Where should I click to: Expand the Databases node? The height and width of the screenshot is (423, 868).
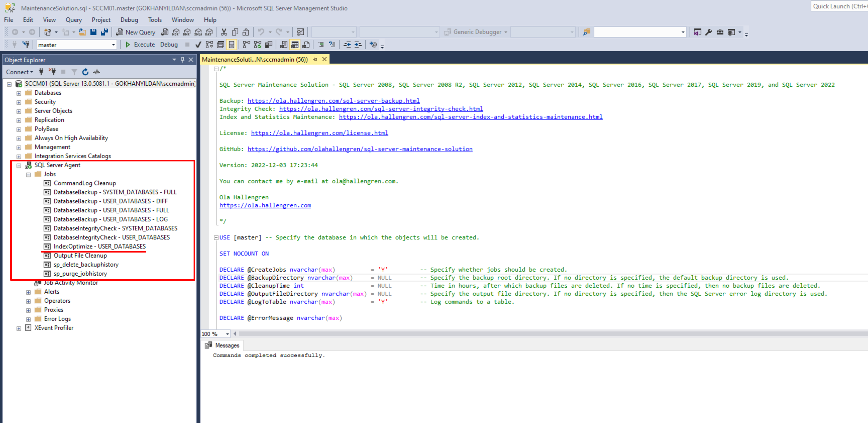tap(19, 93)
